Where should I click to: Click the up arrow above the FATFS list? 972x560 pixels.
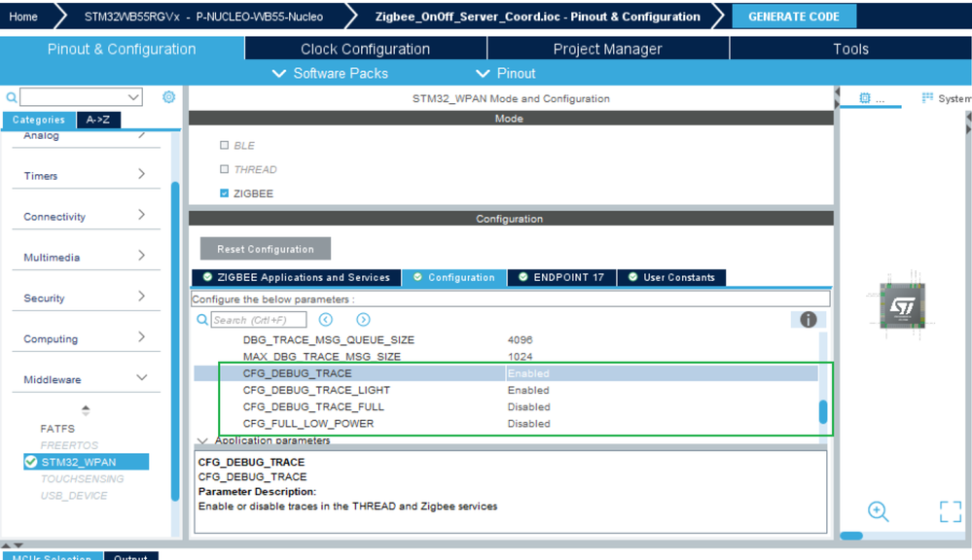click(x=86, y=409)
